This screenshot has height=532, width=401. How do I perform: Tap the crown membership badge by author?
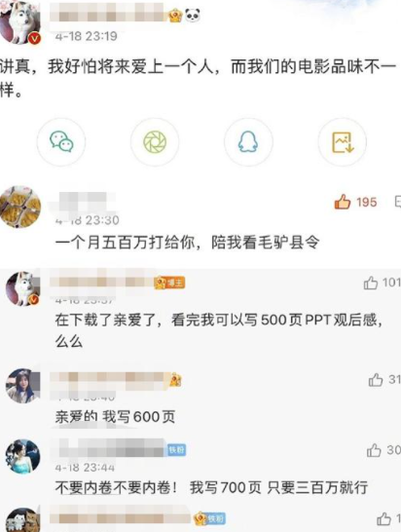pos(175,16)
